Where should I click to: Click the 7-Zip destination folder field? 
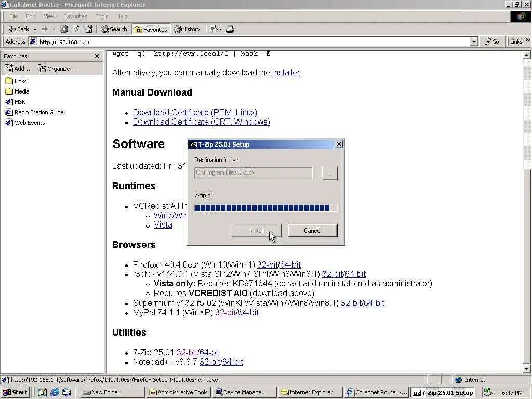click(254, 173)
